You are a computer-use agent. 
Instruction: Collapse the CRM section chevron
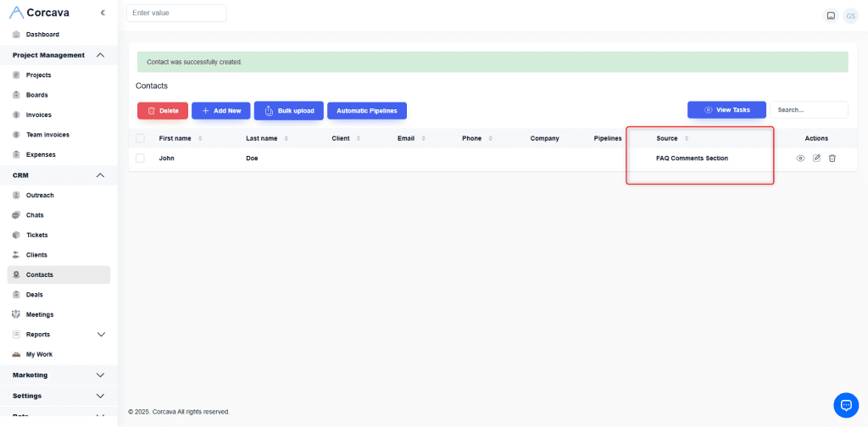point(100,175)
